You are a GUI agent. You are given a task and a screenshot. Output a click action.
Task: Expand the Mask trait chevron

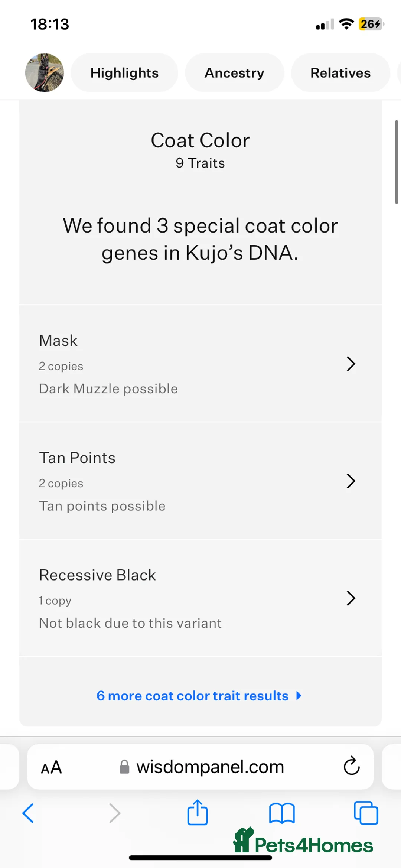point(351,364)
